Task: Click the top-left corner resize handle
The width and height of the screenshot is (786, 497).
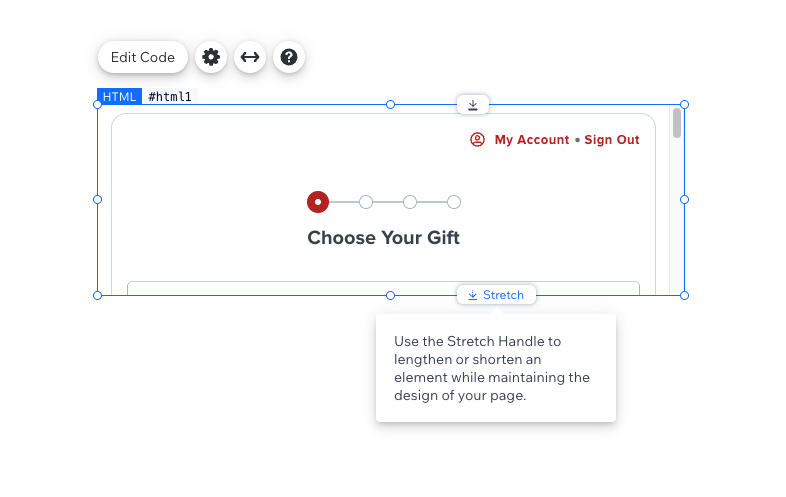Action: click(x=98, y=104)
